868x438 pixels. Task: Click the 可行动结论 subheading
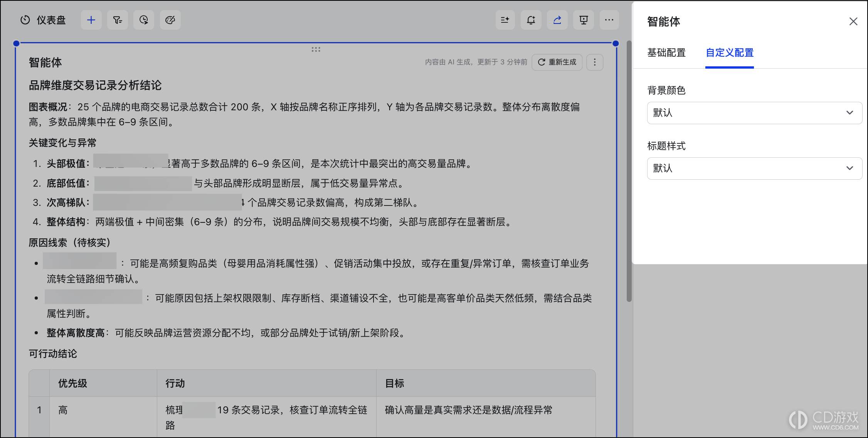pos(53,354)
